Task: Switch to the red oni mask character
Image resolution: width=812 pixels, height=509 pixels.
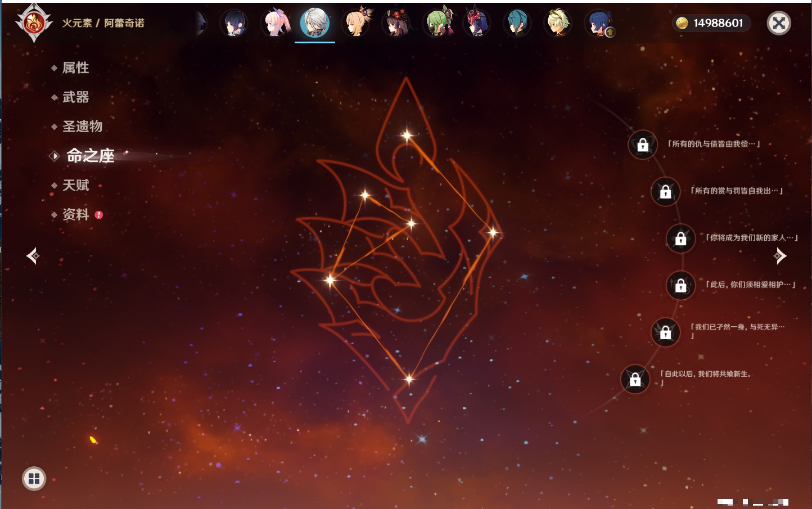Action: [477, 23]
